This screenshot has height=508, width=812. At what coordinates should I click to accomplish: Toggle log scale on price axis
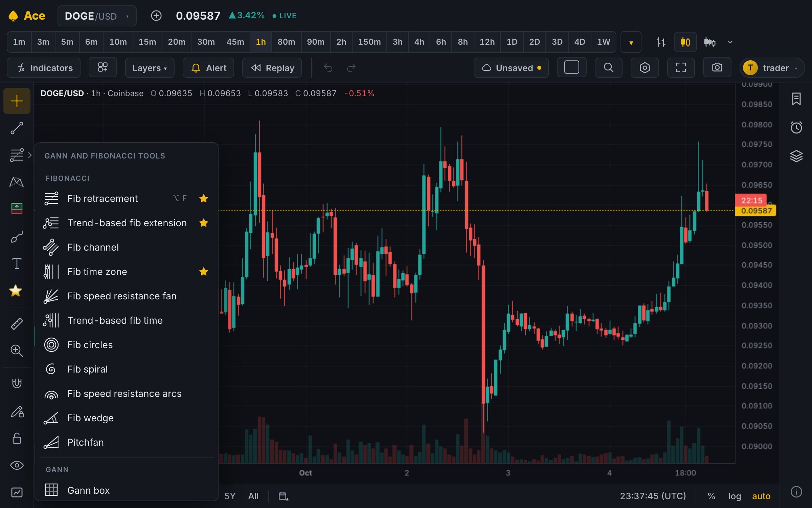coord(735,496)
